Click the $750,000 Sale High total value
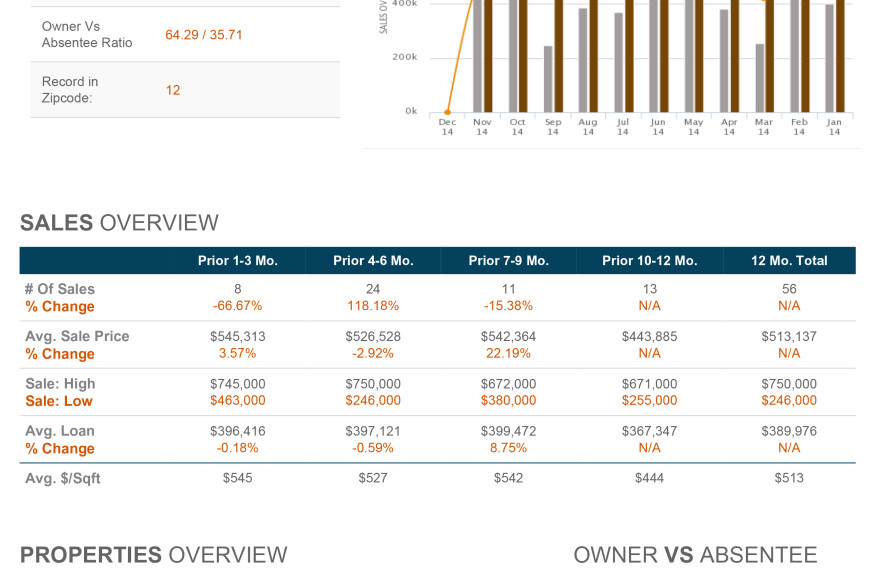This screenshot has height=576, width=870. (789, 383)
